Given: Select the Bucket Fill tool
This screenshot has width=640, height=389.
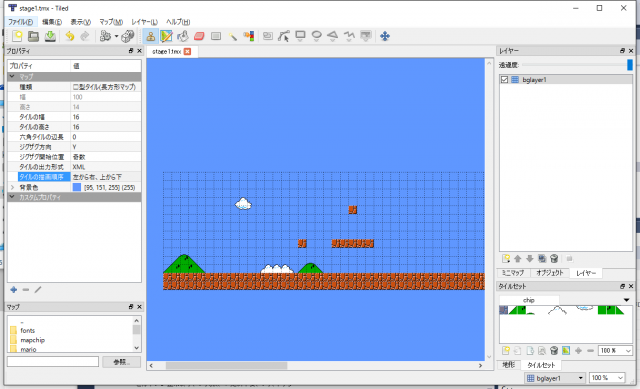Looking at the screenshot, I should point(183,36).
